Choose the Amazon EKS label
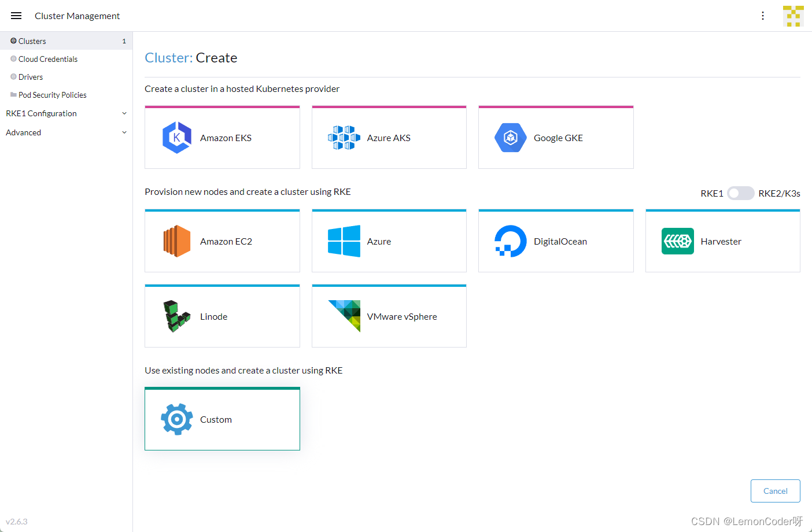Image resolution: width=812 pixels, height=532 pixels. point(226,138)
